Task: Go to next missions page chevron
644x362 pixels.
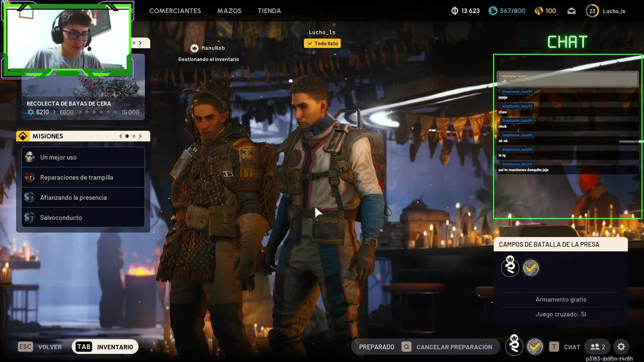Action: pyautogui.click(x=140, y=136)
